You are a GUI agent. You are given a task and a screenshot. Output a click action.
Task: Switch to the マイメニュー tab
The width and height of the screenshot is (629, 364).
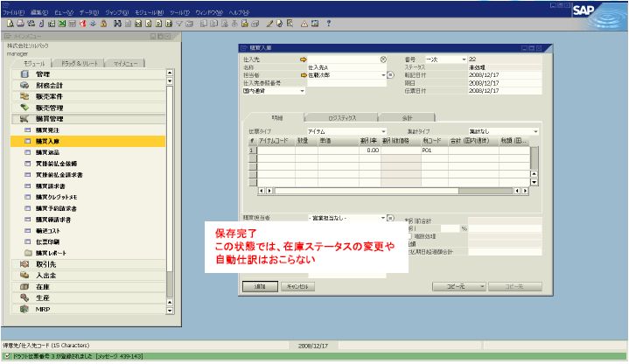(x=125, y=63)
